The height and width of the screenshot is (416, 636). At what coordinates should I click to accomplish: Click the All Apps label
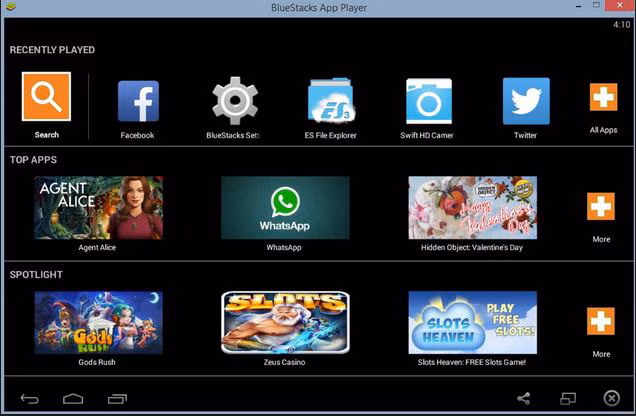(604, 130)
